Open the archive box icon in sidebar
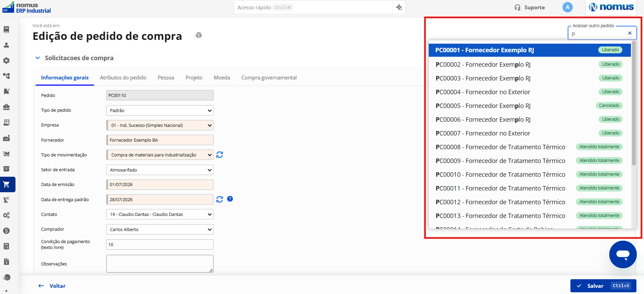The image size is (644, 294). coord(6,169)
